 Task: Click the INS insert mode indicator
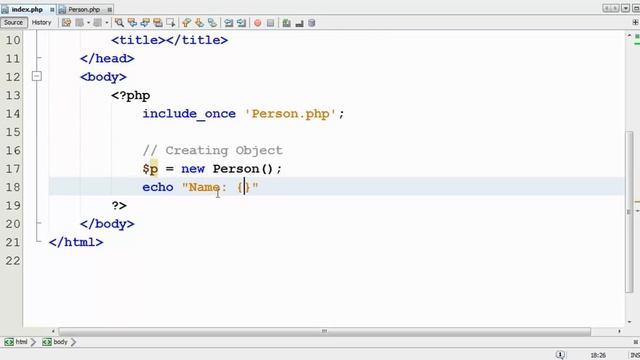coord(635,355)
